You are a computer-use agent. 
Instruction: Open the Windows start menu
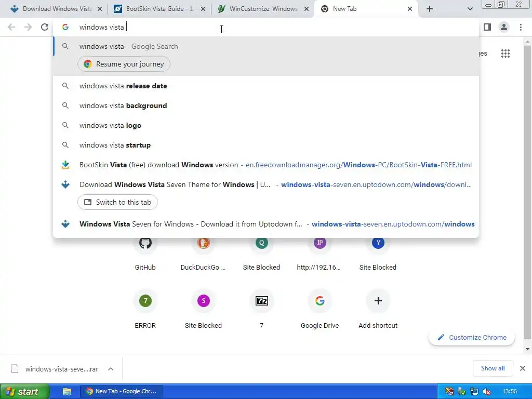coord(24,392)
